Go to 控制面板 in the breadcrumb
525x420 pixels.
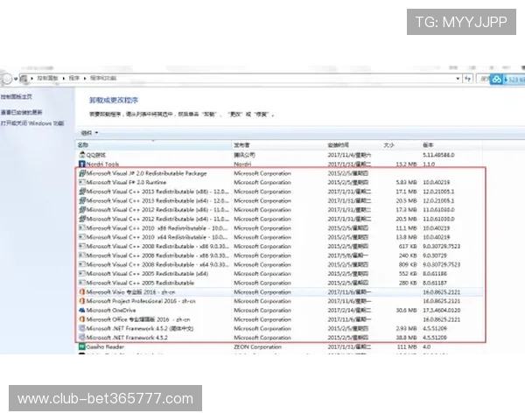[47, 78]
